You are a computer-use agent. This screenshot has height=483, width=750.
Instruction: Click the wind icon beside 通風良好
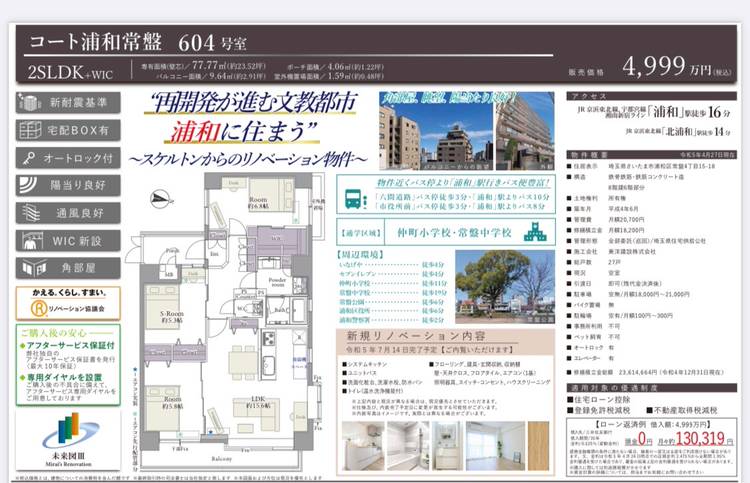(x=31, y=213)
